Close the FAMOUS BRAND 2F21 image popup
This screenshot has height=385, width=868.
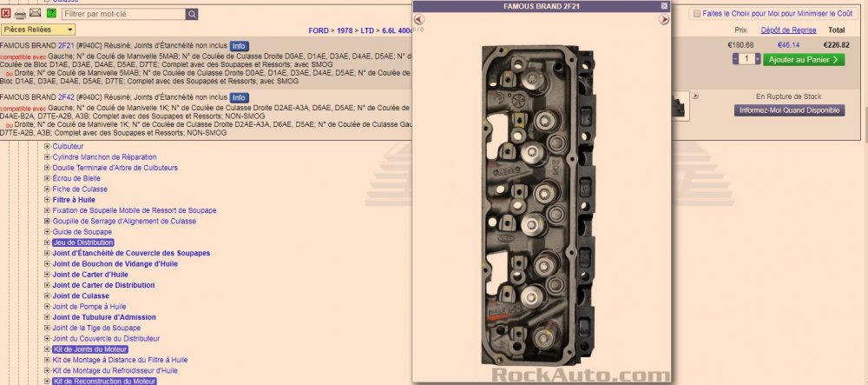(664, 6)
